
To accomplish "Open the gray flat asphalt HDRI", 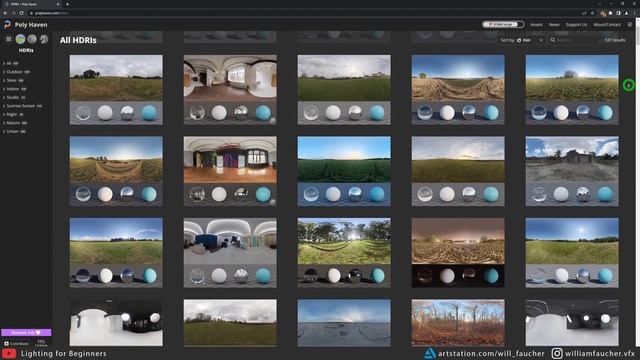I will [344, 323].
